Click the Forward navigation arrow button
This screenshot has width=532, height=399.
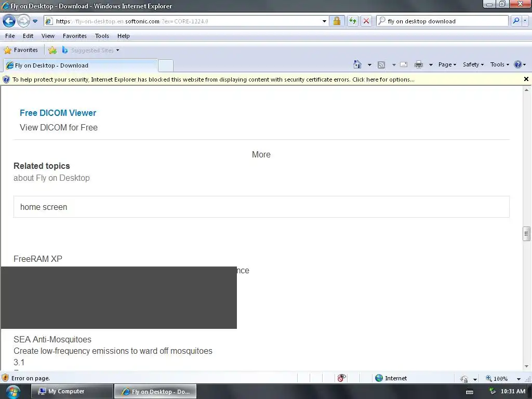23,21
